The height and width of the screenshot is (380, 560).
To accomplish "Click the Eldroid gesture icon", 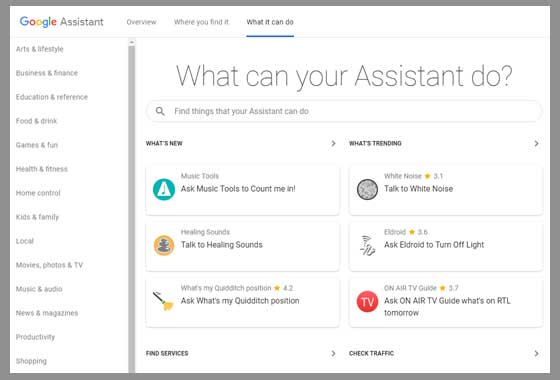I will [367, 245].
